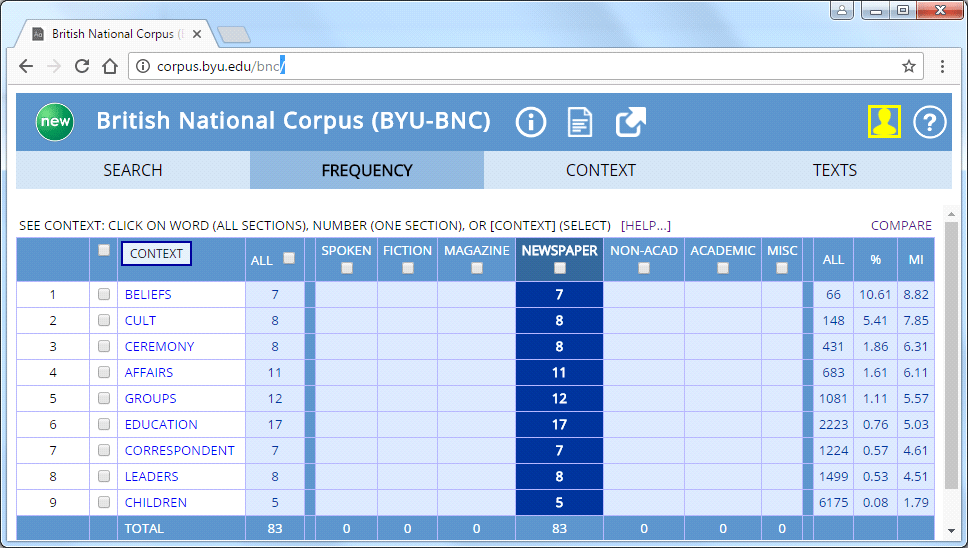Click the green 'new' circle icon
968x548 pixels.
point(55,122)
